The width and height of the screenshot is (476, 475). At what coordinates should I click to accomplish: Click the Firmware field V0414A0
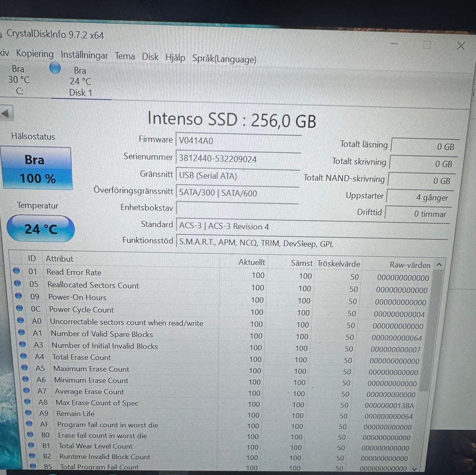coord(238,141)
